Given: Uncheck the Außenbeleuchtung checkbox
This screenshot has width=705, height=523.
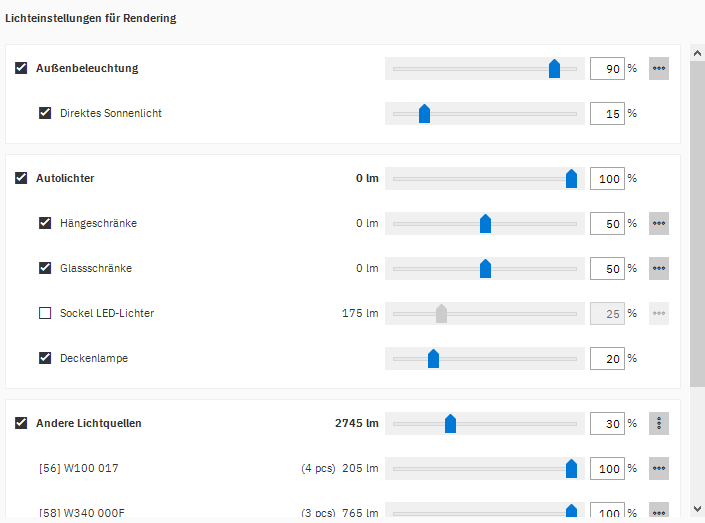Looking at the screenshot, I should click(x=21, y=69).
